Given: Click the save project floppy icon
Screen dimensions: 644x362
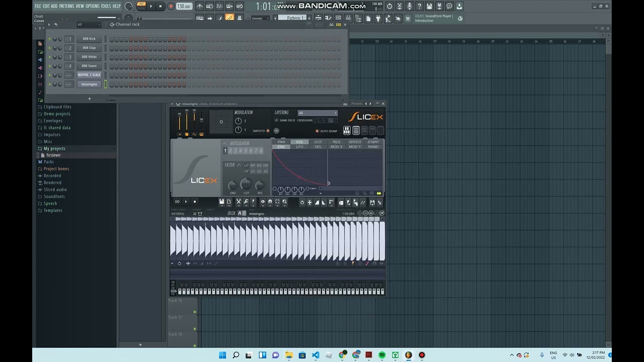Looking at the screenshot, I should (429, 6).
